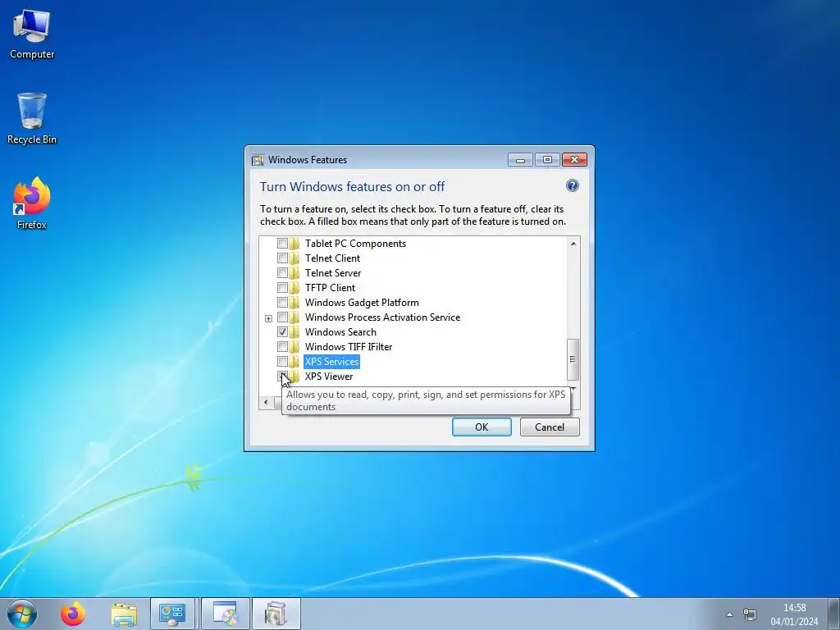Viewport: 840px width, 630px height.
Task: Click the horizontal scroll left arrow
Action: pos(266,402)
